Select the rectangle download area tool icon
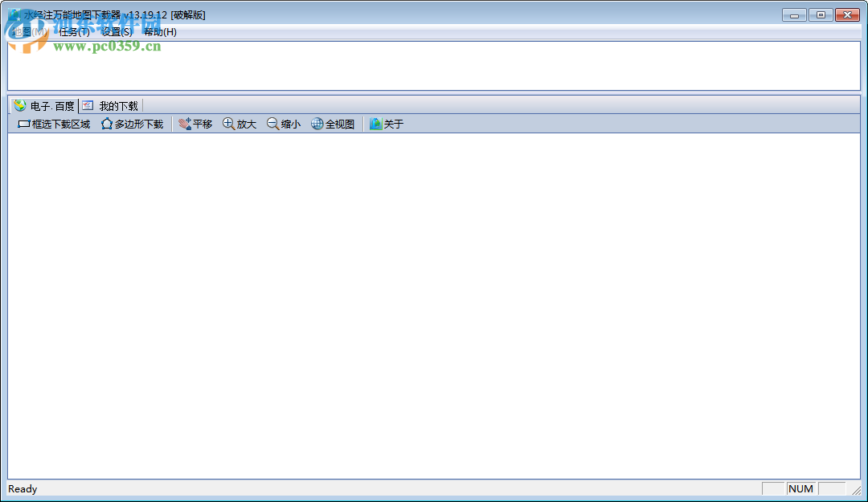 [24, 124]
